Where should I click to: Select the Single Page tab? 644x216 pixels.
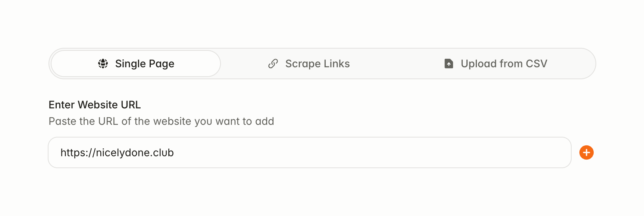[136, 64]
